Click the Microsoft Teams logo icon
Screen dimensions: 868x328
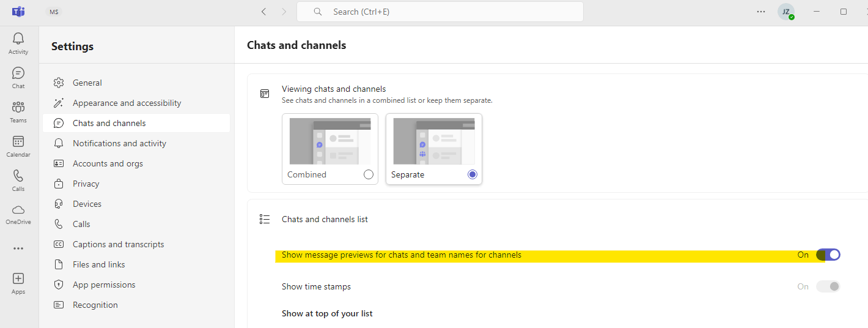click(18, 12)
